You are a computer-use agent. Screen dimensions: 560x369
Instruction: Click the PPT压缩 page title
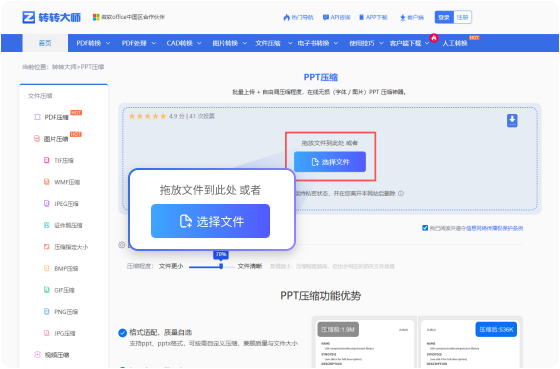[321, 77]
